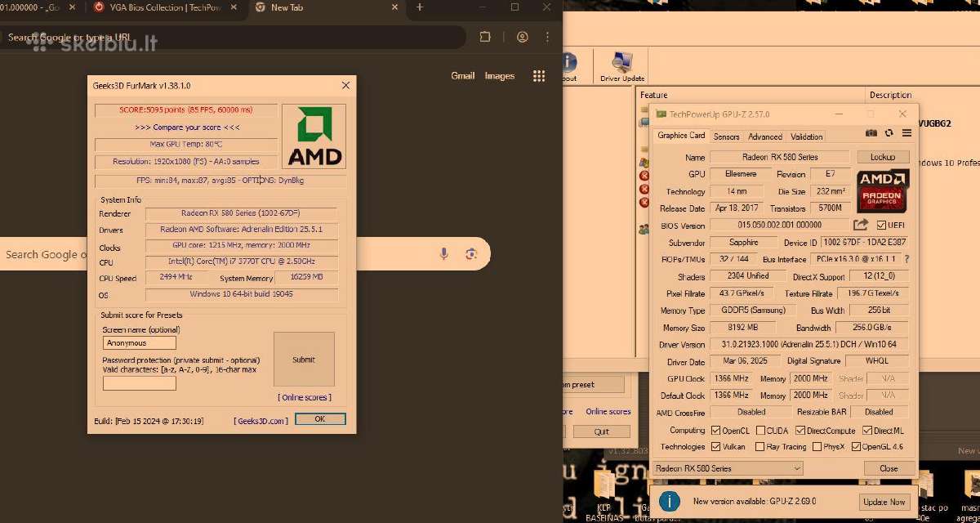Viewport: 980px width, 523px height.
Task: Switch to the Validation tab
Action: (x=807, y=136)
